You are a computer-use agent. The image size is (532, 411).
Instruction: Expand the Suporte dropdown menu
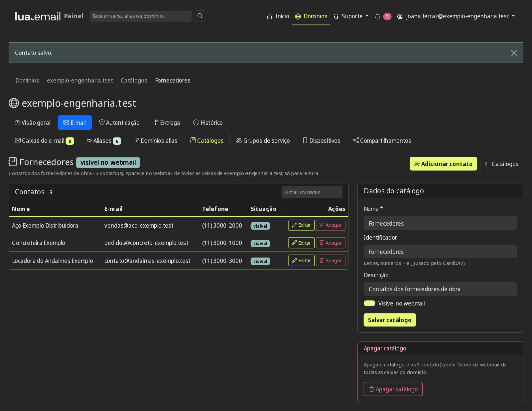pyautogui.click(x=351, y=16)
